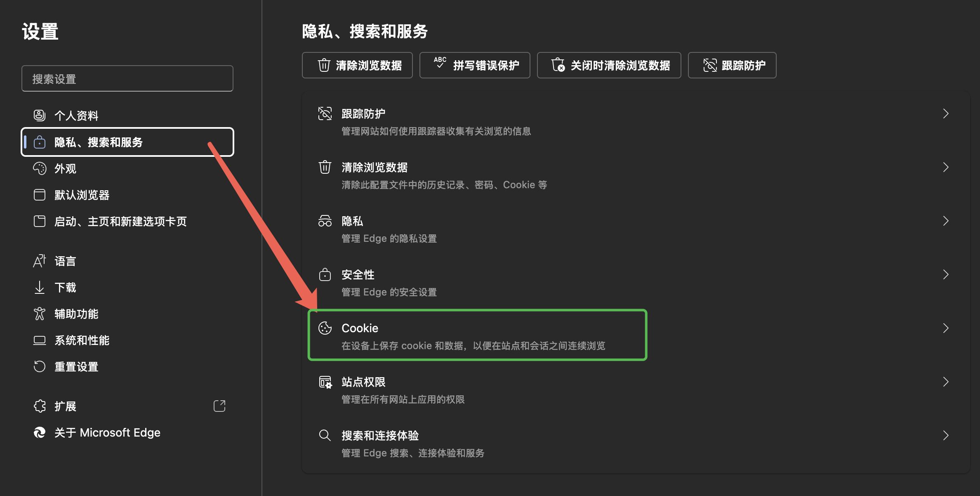
Task: Expand 跟踪防护 row via its chevron
Action: tap(946, 113)
